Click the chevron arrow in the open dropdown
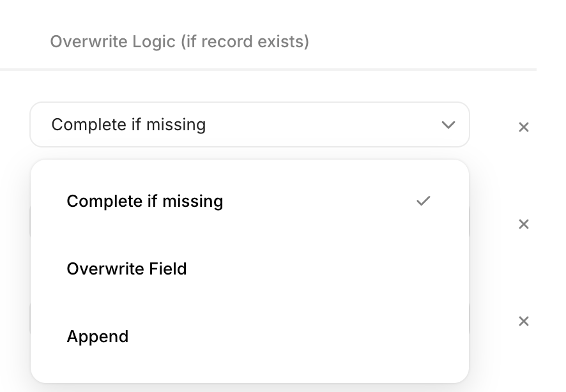Viewport: 566px width, 392px height. (x=448, y=124)
